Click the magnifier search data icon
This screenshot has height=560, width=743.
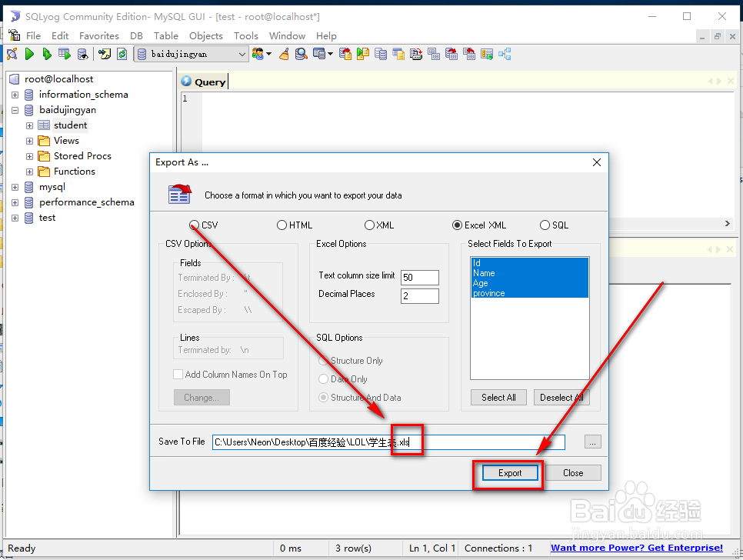302,54
